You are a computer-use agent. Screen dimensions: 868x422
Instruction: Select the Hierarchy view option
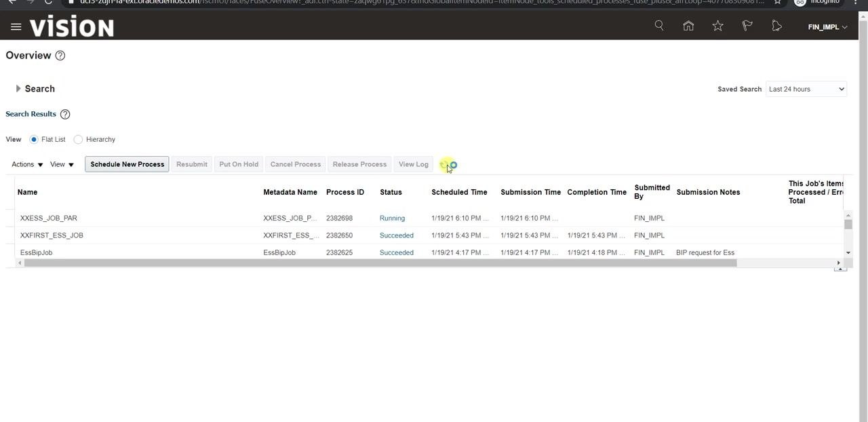[79, 139]
